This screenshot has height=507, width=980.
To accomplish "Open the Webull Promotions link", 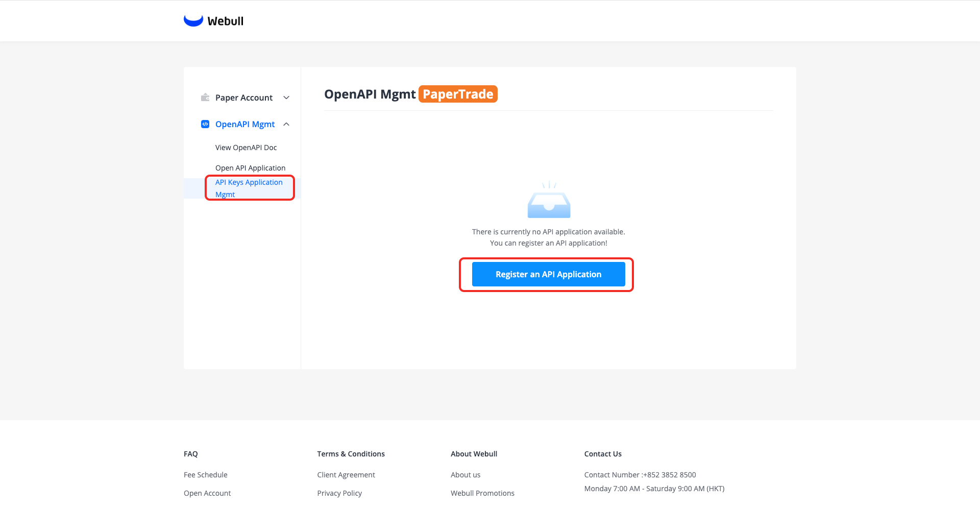I will tap(482, 493).
